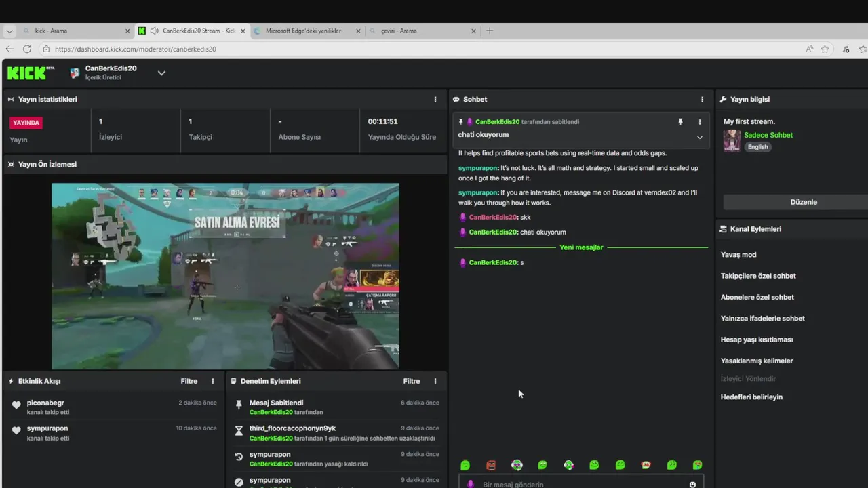Click the Yeni mesajlar divider label
This screenshot has width=868, height=488.
click(x=581, y=247)
